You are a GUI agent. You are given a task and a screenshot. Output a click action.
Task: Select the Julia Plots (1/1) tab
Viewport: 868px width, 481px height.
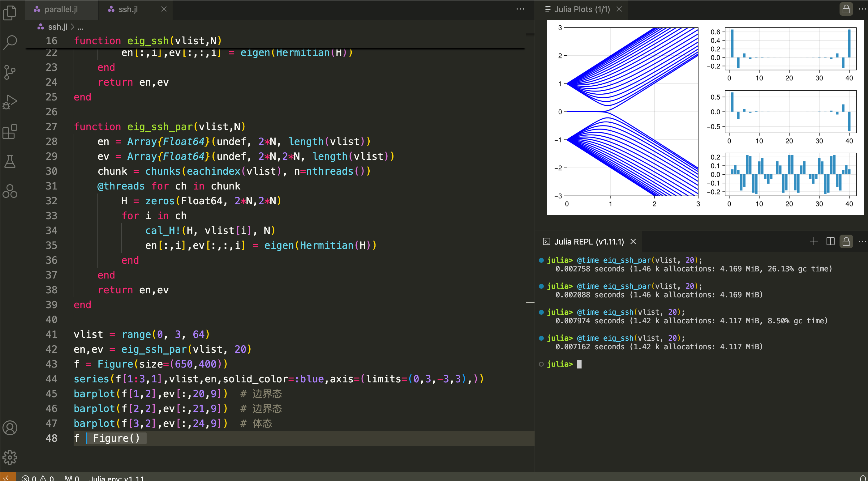(x=582, y=9)
